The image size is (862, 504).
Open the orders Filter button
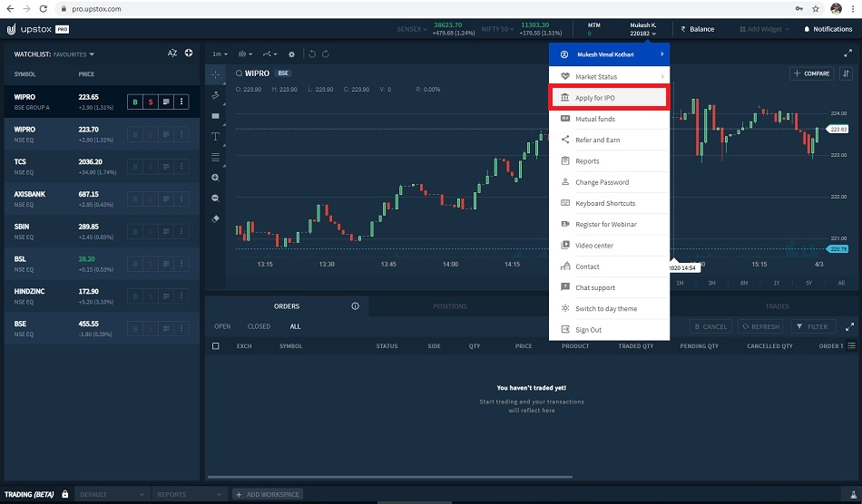point(813,326)
